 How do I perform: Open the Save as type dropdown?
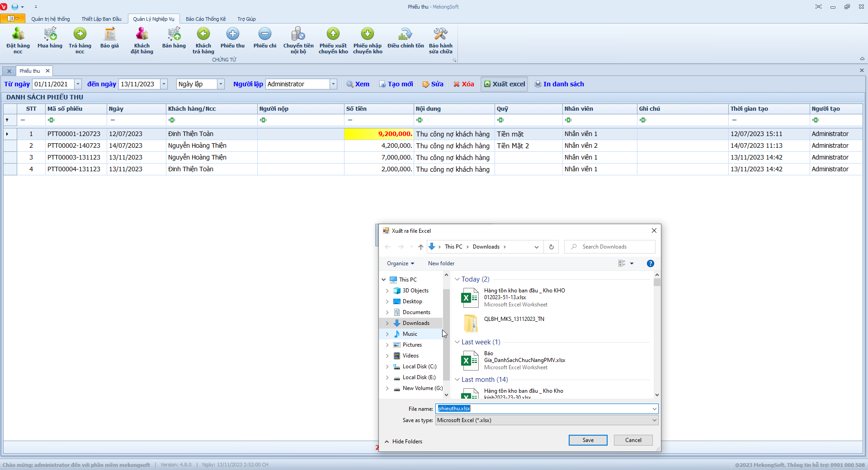click(654, 420)
